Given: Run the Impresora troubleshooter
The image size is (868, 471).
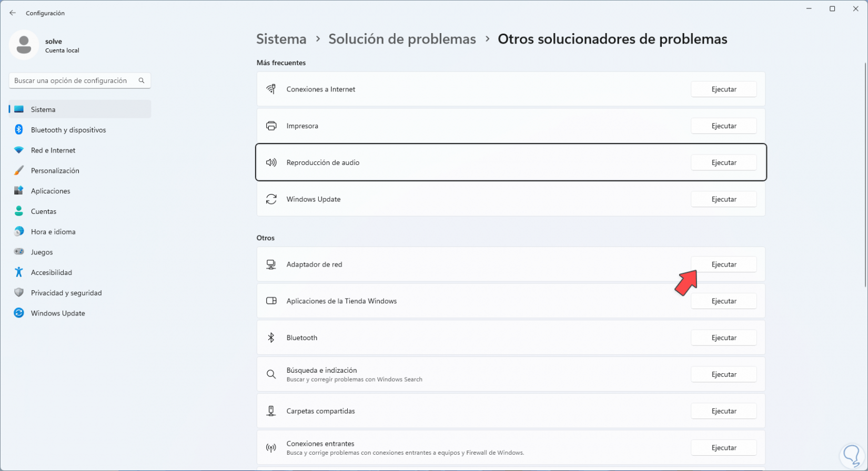Looking at the screenshot, I should (723, 126).
